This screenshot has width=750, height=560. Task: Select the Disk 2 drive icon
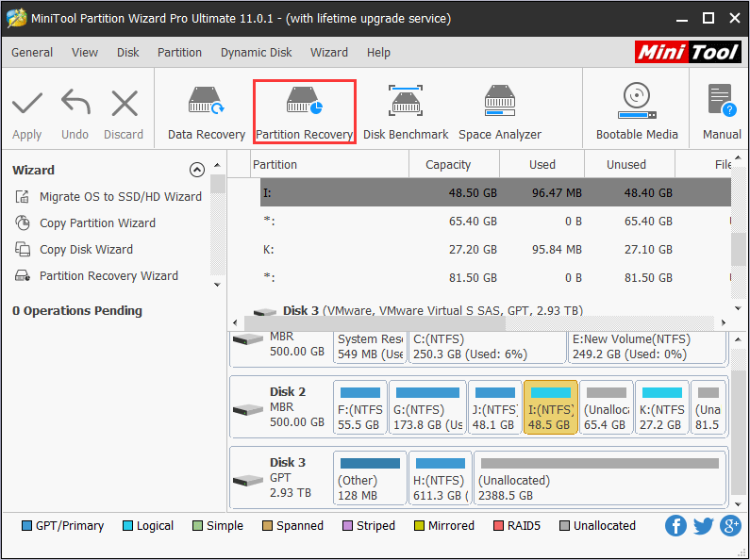[x=248, y=409]
